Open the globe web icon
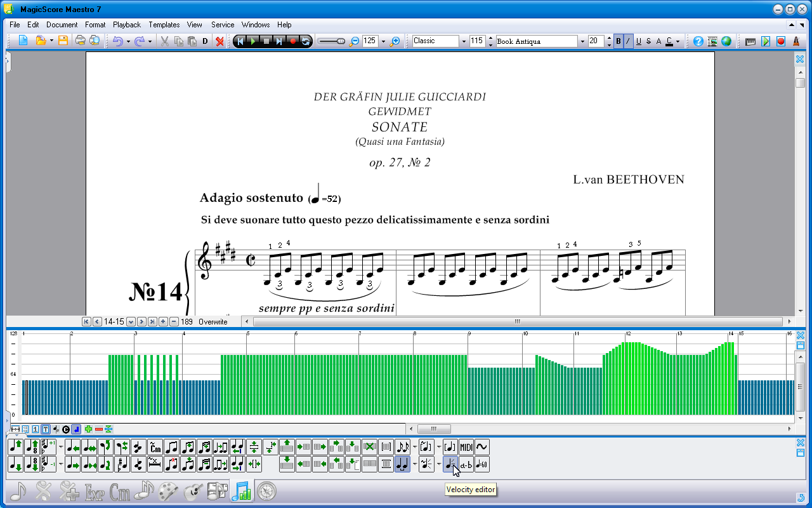Screen dimensions: 812x508 pyautogui.click(x=726, y=41)
